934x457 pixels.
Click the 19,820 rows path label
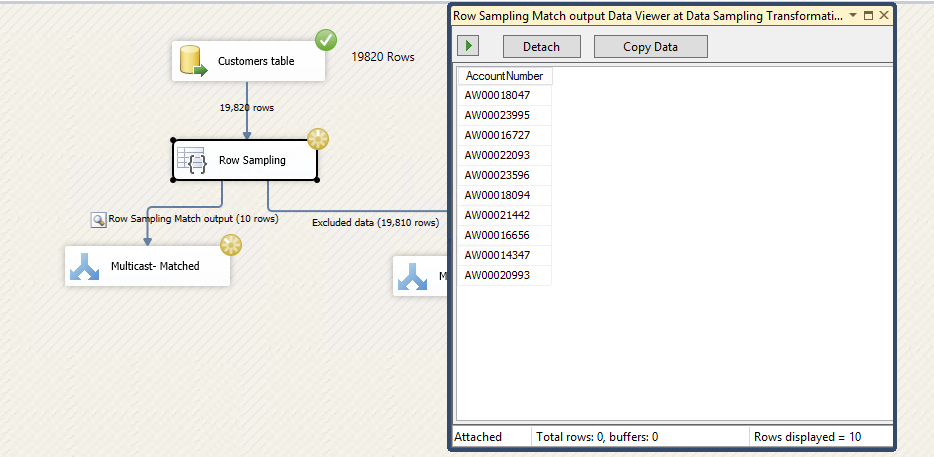[247, 108]
